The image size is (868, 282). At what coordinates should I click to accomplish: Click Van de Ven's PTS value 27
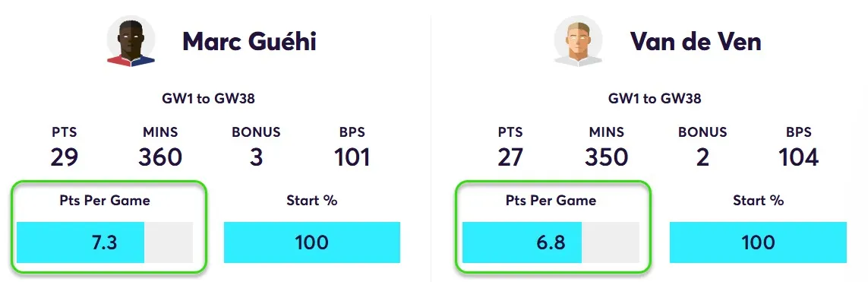510,158
